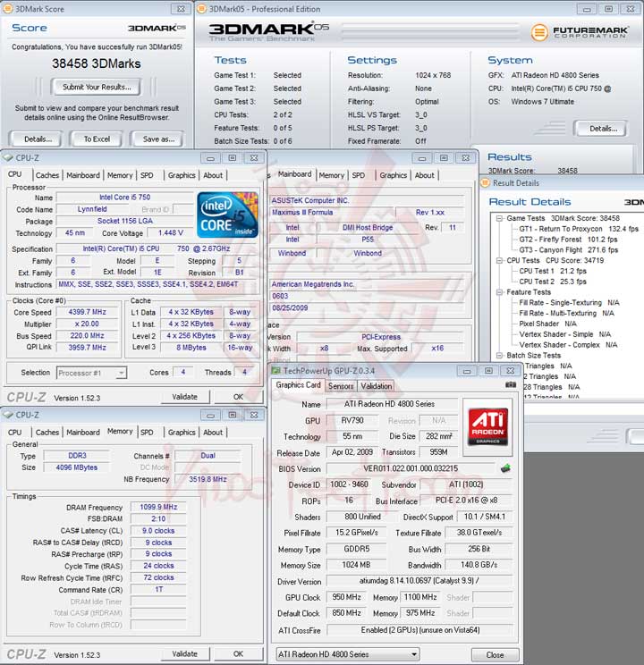Screen dimensions: 644x665
Task: Click the bottom CPU-Z window title icon
Action: 8,415
